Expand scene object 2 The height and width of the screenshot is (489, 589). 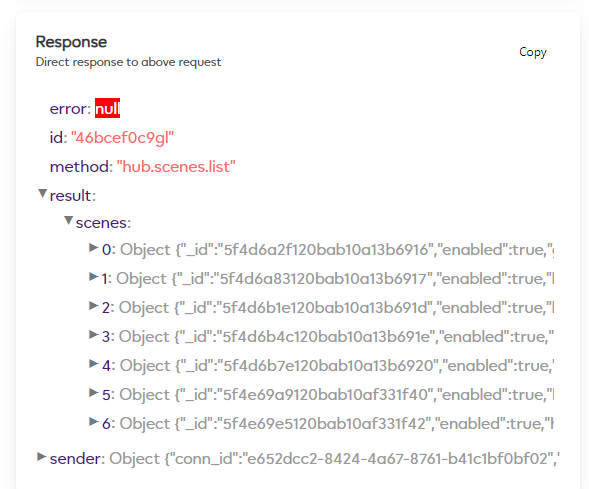94,306
